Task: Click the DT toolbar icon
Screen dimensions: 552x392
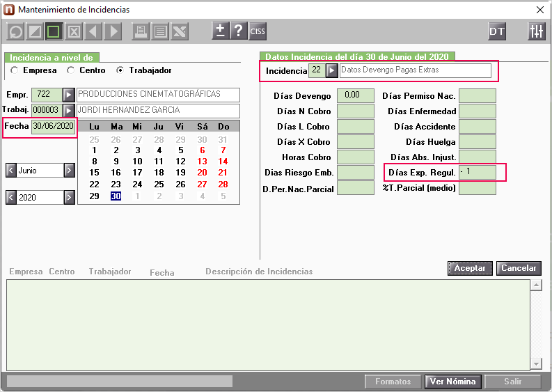Action: pyautogui.click(x=497, y=31)
